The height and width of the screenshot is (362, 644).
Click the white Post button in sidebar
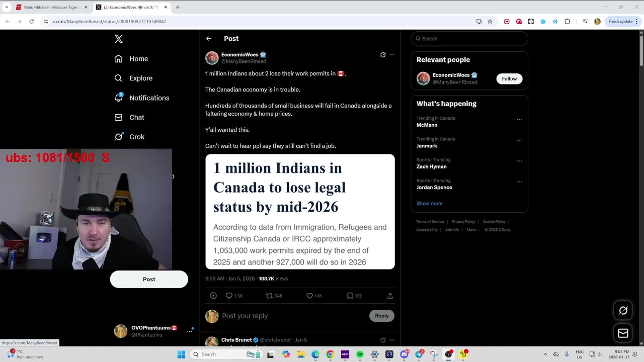pyautogui.click(x=149, y=280)
